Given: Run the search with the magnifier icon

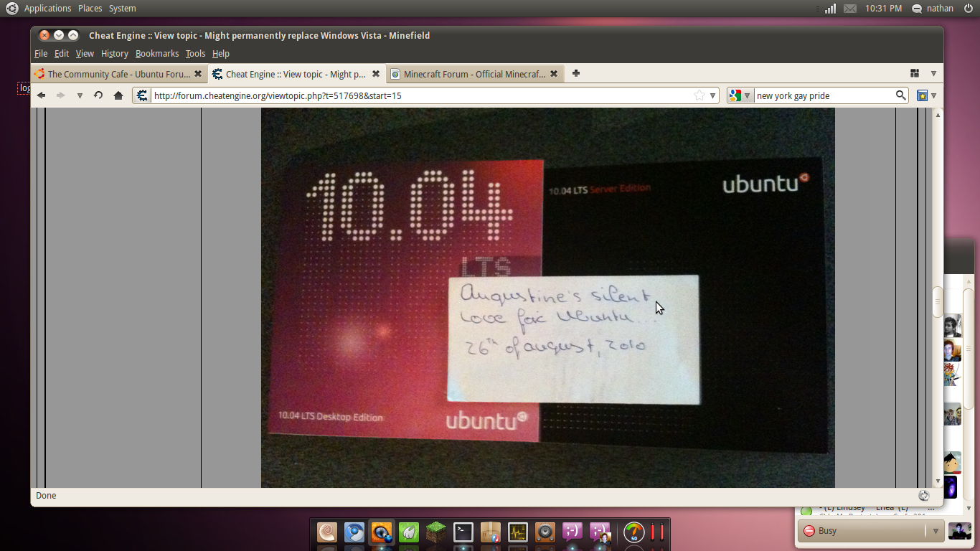Looking at the screenshot, I should [901, 95].
